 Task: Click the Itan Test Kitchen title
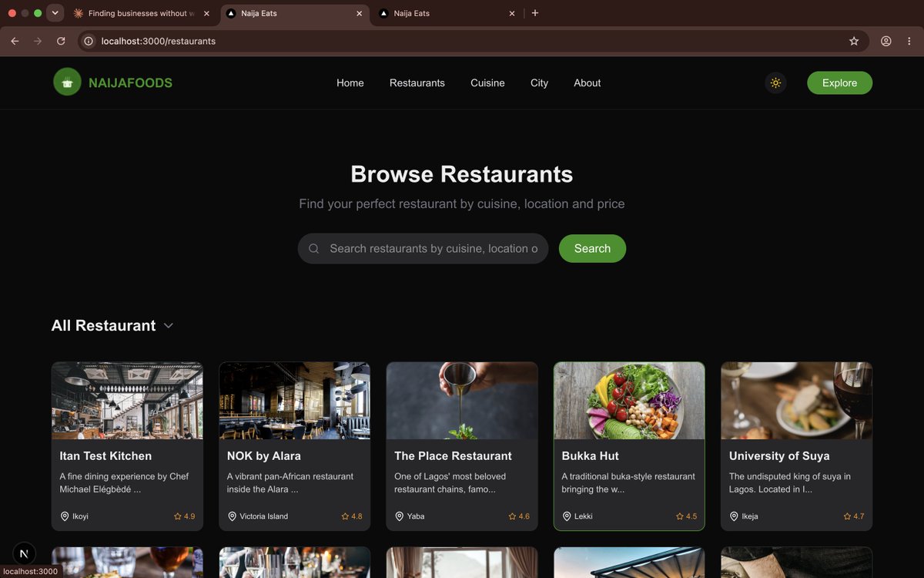pos(105,455)
